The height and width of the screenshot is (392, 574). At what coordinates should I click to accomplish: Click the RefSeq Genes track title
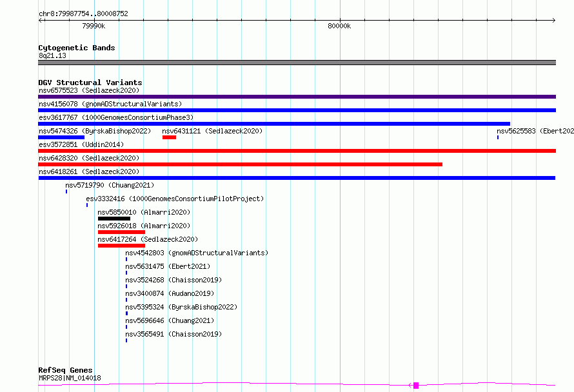(x=65, y=370)
